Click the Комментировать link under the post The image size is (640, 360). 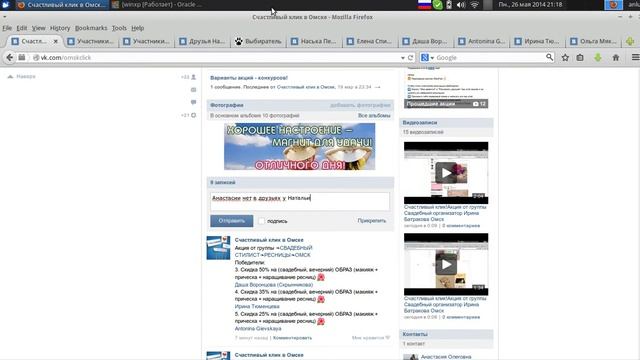[292, 338]
